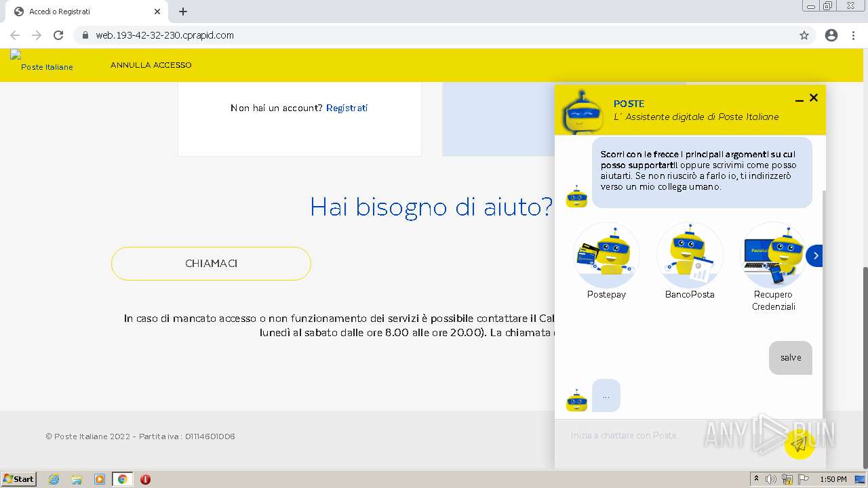Select the Accedi o Registrati tab

click(87, 12)
